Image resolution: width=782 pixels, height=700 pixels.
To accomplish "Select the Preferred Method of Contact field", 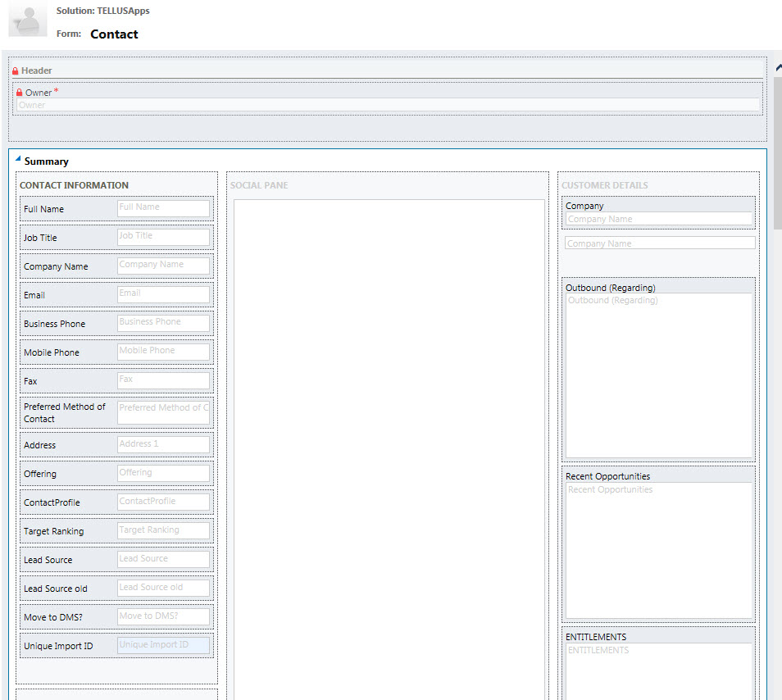I will point(163,412).
